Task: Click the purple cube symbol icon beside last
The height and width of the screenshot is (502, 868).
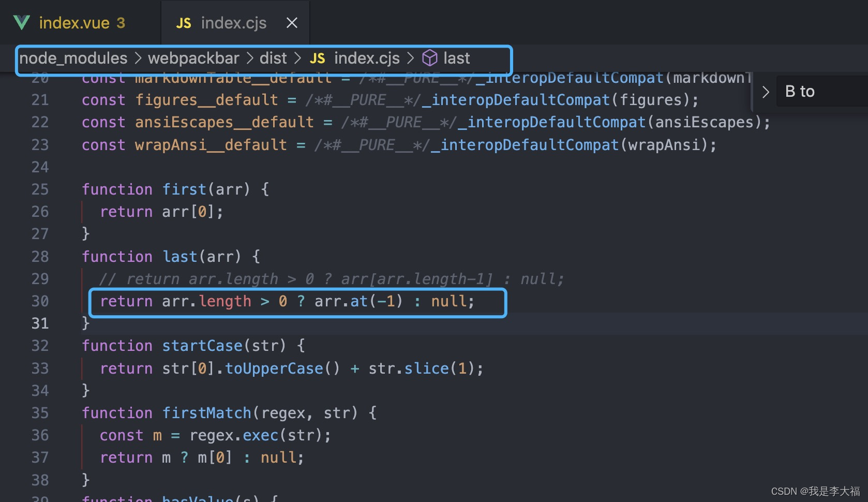Action: (x=430, y=58)
